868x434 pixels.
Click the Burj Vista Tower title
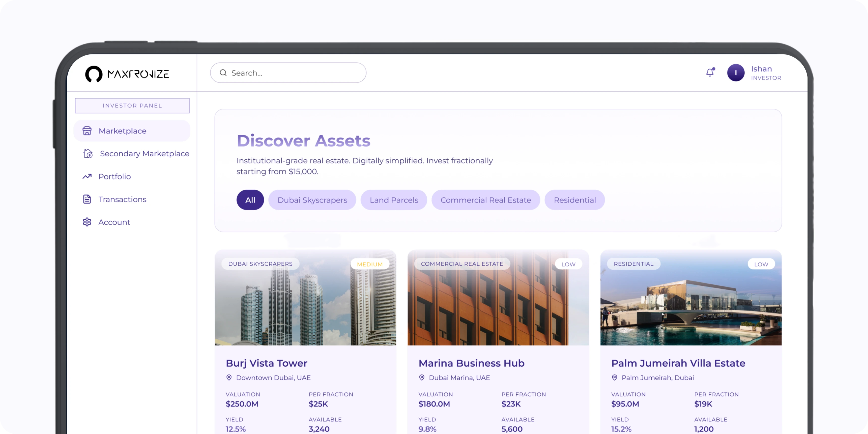pos(266,363)
